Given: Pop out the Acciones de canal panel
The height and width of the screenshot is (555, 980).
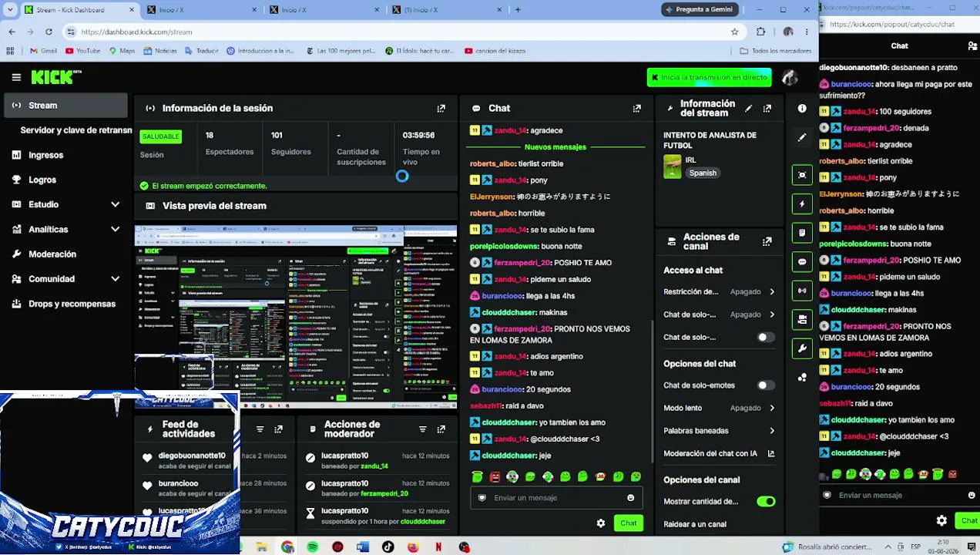Looking at the screenshot, I should pos(767,241).
